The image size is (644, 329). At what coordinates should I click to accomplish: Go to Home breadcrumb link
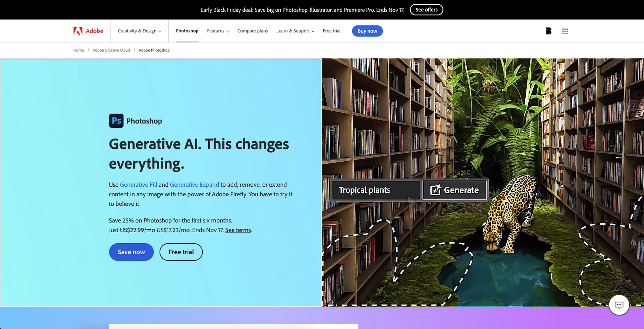[79, 50]
